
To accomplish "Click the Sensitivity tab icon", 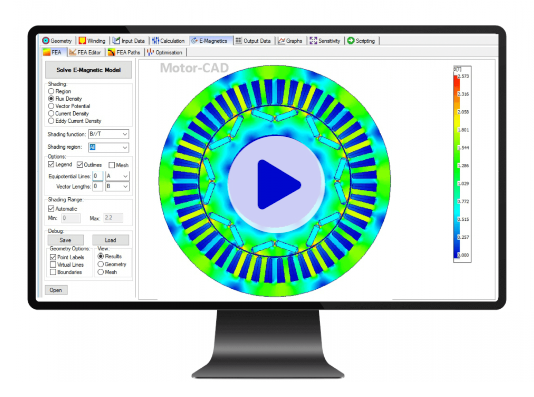I will [x=313, y=41].
